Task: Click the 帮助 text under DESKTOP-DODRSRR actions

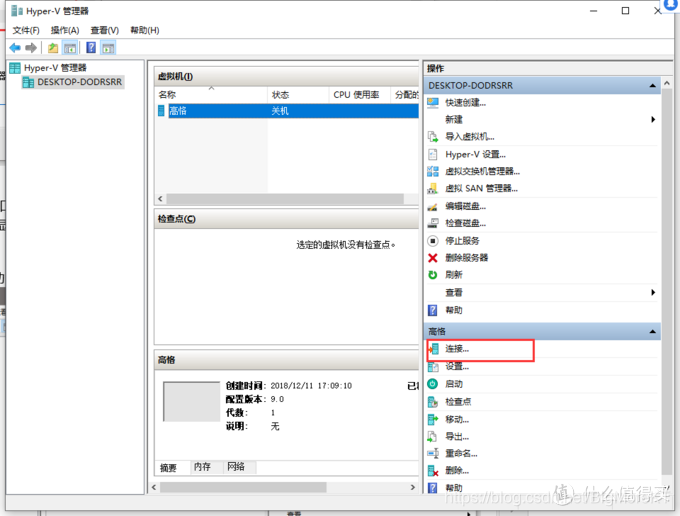Action: click(x=454, y=310)
